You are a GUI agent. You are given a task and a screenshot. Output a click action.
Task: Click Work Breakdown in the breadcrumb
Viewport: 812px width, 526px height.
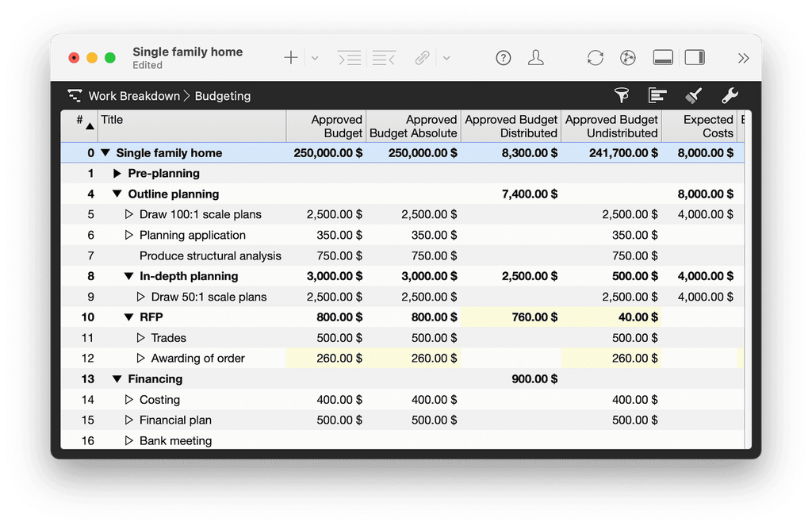tap(134, 96)
